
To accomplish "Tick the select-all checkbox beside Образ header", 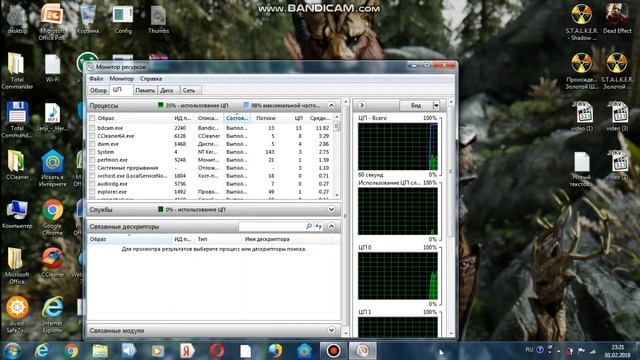I will coord(92,118).
